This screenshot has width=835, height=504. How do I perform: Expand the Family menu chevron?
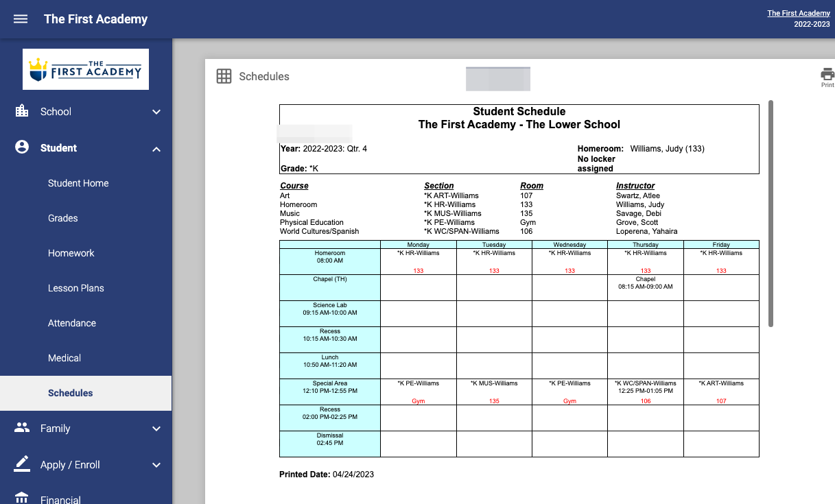pyautogui.click(x=156, y=429)
